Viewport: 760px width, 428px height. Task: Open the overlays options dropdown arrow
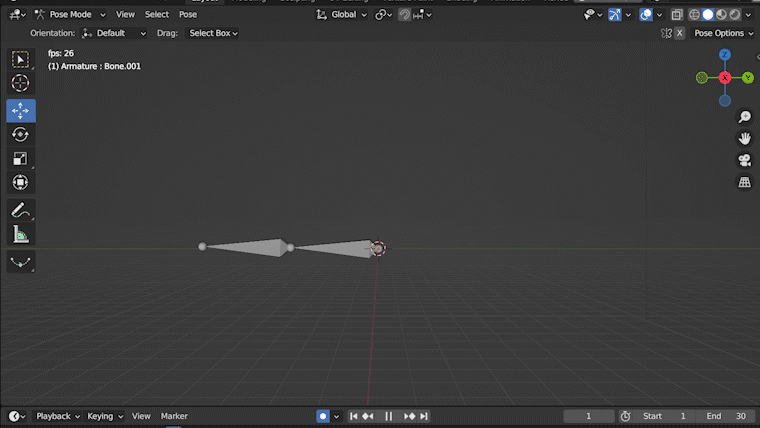coord(659,15)
